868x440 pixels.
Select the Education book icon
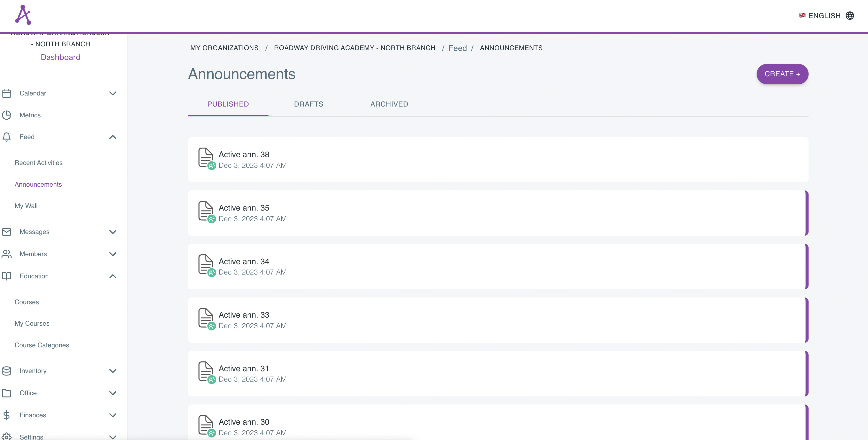[7, 276]
